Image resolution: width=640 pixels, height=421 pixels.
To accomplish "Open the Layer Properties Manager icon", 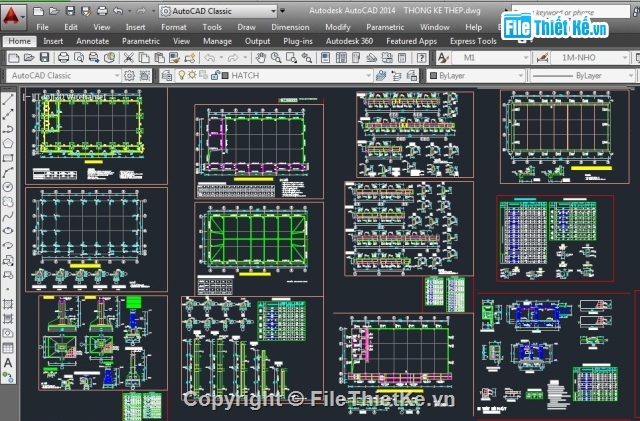I will (x=167, y=76).
